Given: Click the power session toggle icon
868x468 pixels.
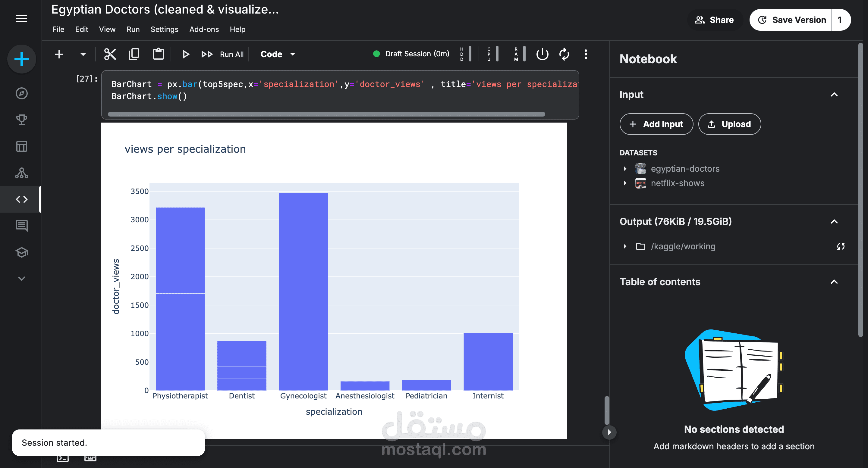Looking at the screenshot, I should click(x=542, y=54).
